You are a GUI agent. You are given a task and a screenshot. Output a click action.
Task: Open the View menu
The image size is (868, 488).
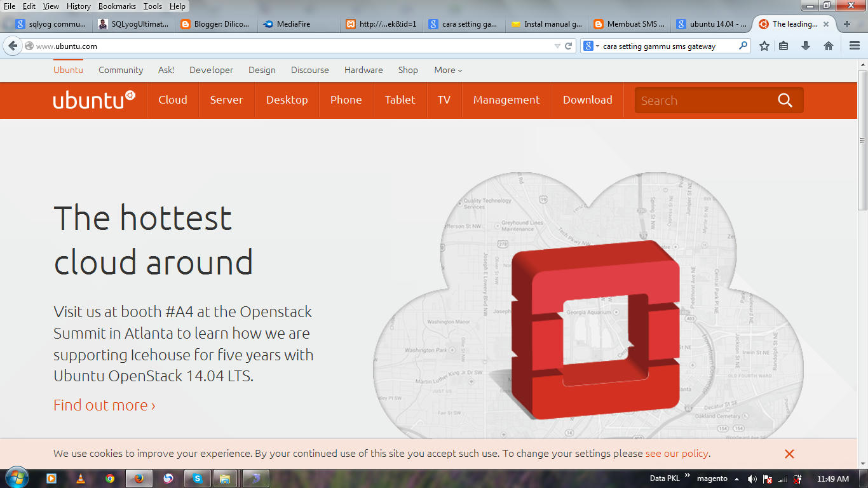point(51,6)
